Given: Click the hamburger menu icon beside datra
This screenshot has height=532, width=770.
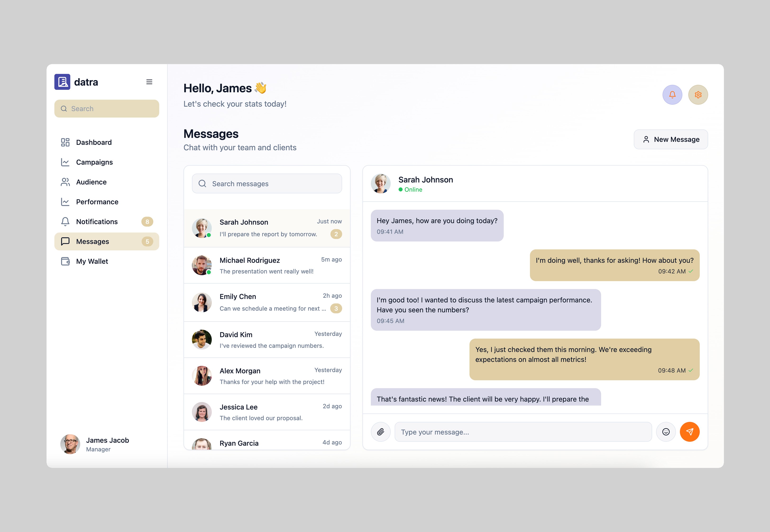Looking at the screenshot, I should click(x=149, y=82).
